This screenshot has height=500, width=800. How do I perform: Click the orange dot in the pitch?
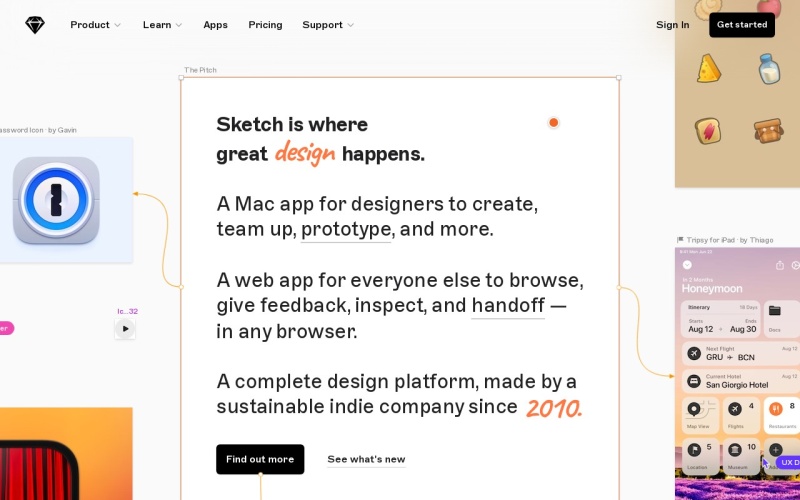553,123
